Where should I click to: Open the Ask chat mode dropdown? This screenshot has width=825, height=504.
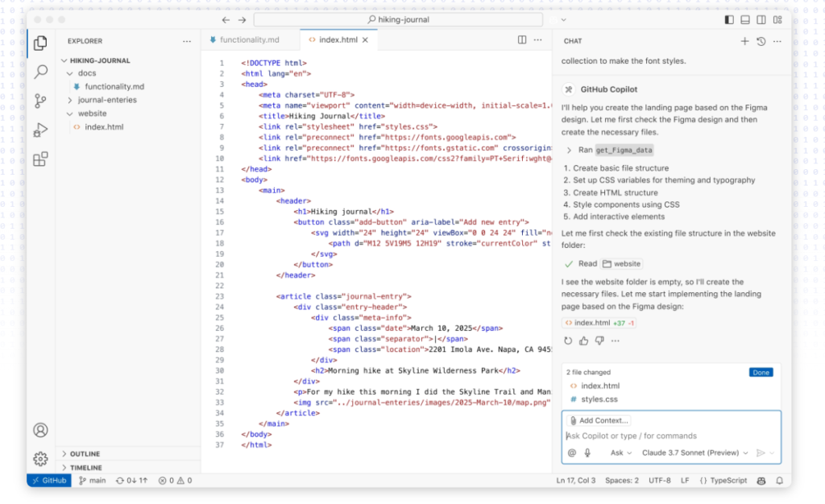point(621,452)
